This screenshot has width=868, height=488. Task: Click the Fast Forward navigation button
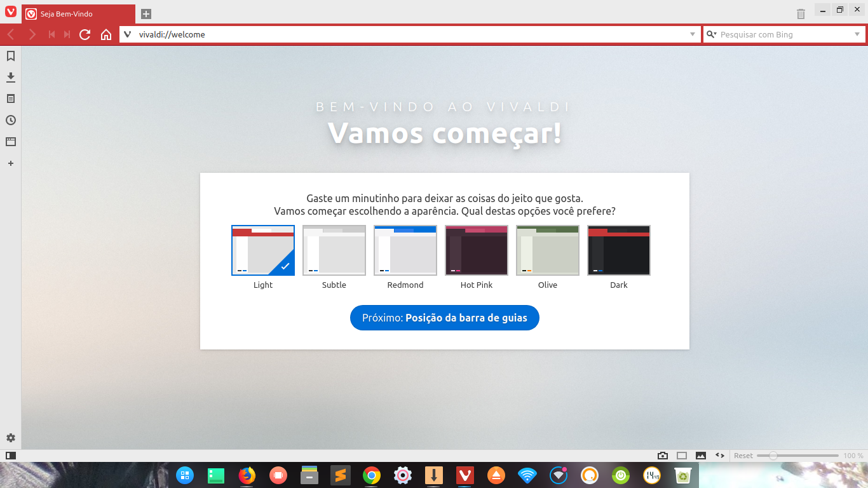[x=67, y=34]
